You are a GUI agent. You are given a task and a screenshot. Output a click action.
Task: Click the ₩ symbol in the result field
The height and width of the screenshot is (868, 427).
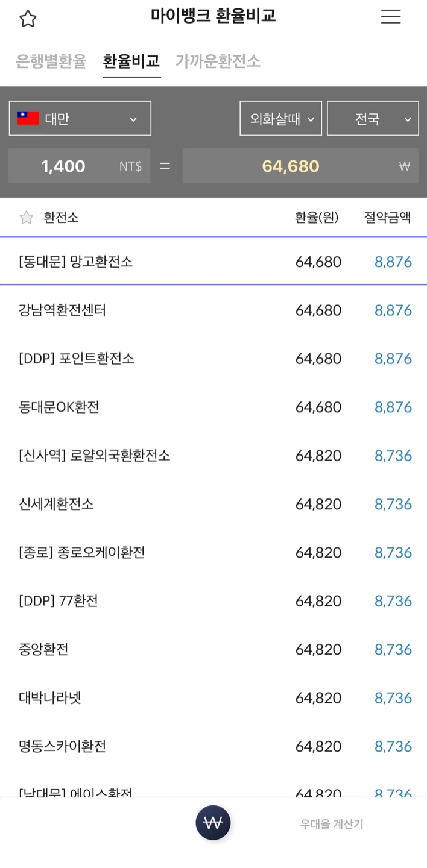(x=405, y=166)
